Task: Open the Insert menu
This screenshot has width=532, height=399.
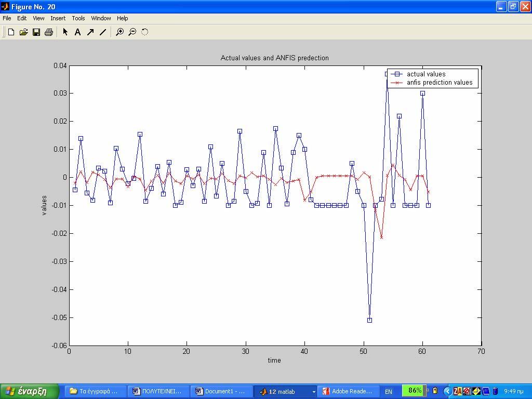Action: click(58, 18)
